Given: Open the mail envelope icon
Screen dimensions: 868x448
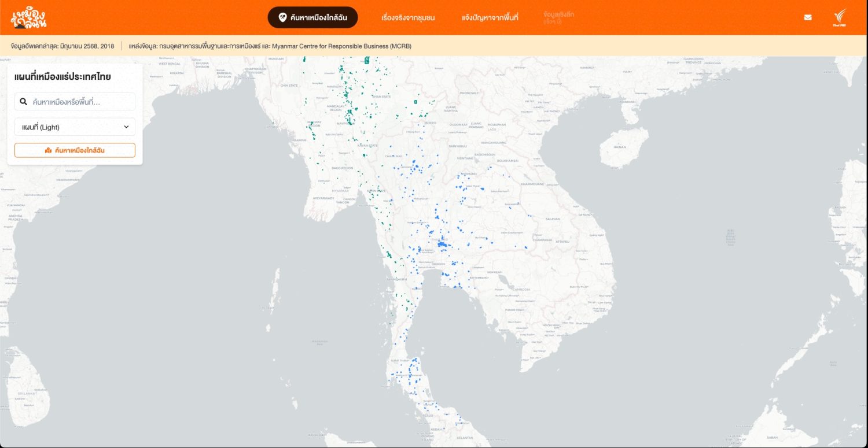Looking at the screenshot, I should tap(808, 17).
